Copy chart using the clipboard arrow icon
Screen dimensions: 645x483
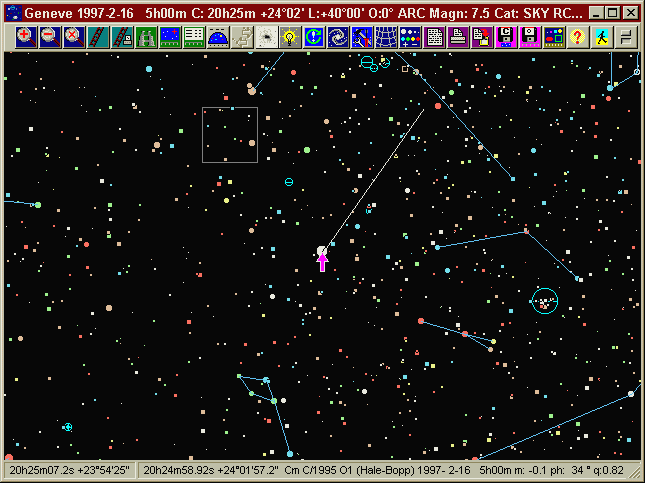point(483,37)
